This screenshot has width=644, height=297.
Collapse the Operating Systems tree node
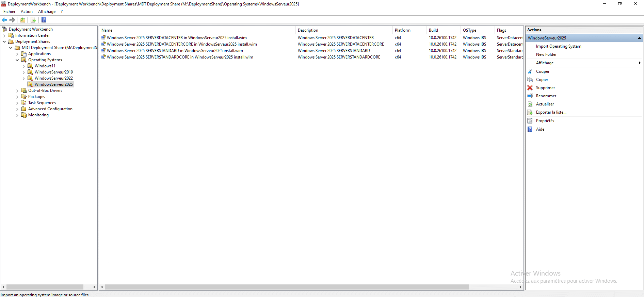click(17, 60)
